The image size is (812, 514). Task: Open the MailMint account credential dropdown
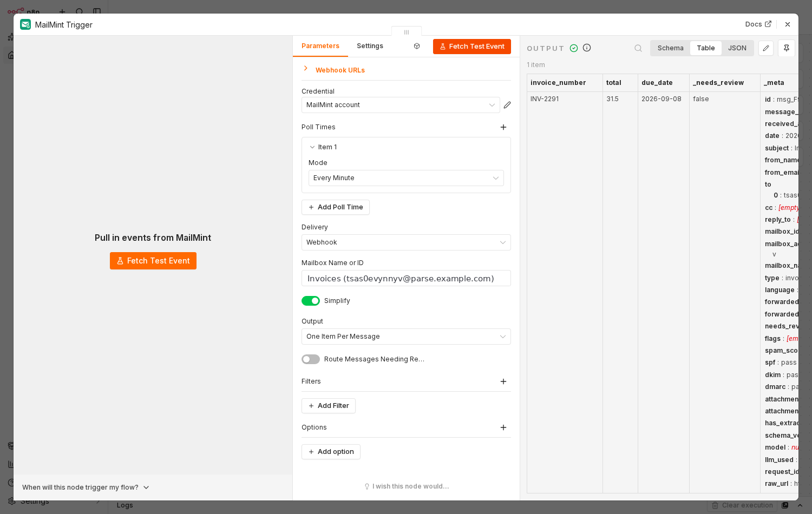coord(401,105)
